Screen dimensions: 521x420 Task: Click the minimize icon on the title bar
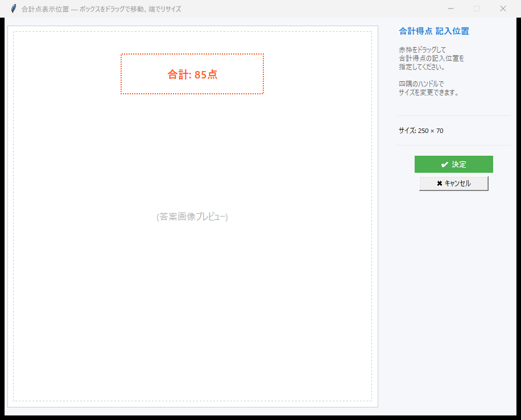click(x=450, y=9)
